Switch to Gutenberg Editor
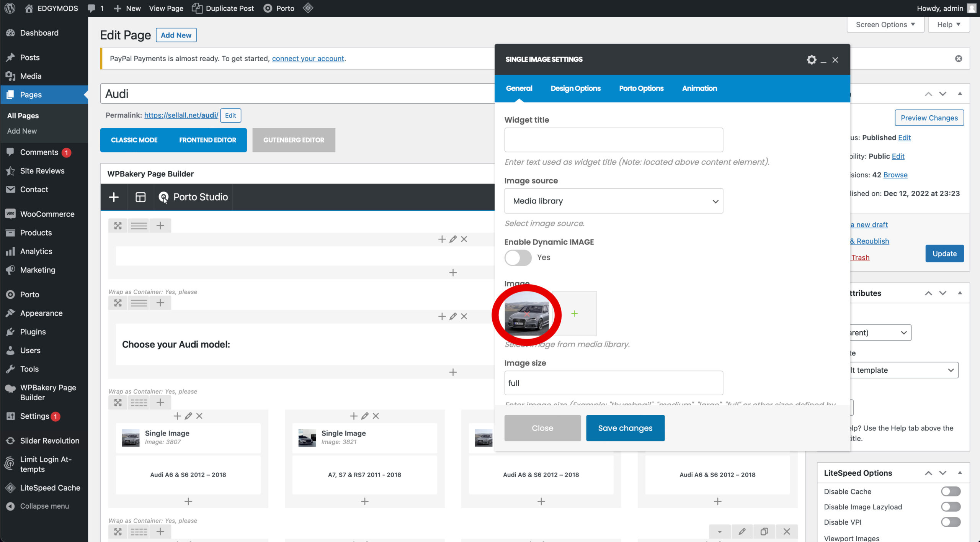The image size is (980, 542). pos(294,140)
